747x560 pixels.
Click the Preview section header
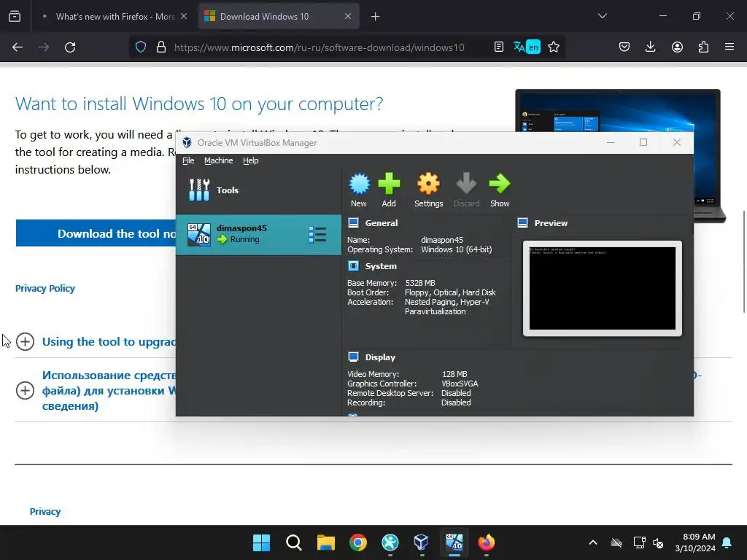pyautogui.click(x=551, y=223)
